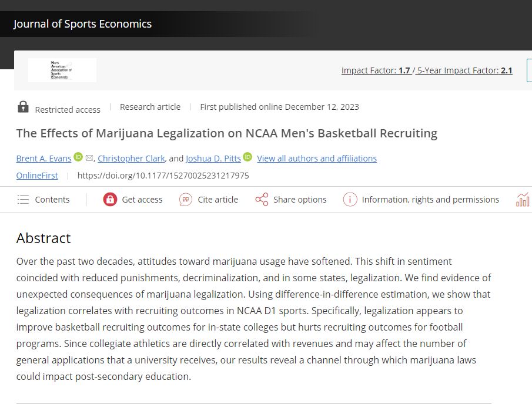This screenshot has width=532, height=411.
Task: Click the Restricted access lock icon
Action: coord(23,107)
